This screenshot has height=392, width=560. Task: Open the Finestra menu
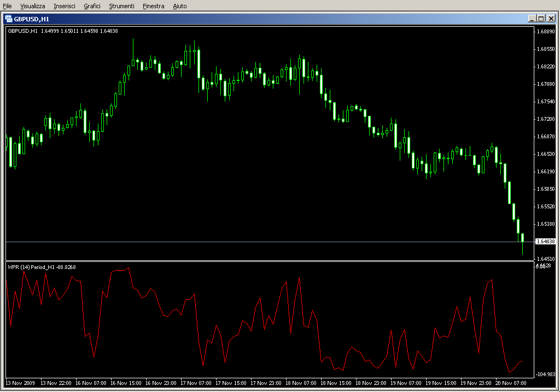153,6
